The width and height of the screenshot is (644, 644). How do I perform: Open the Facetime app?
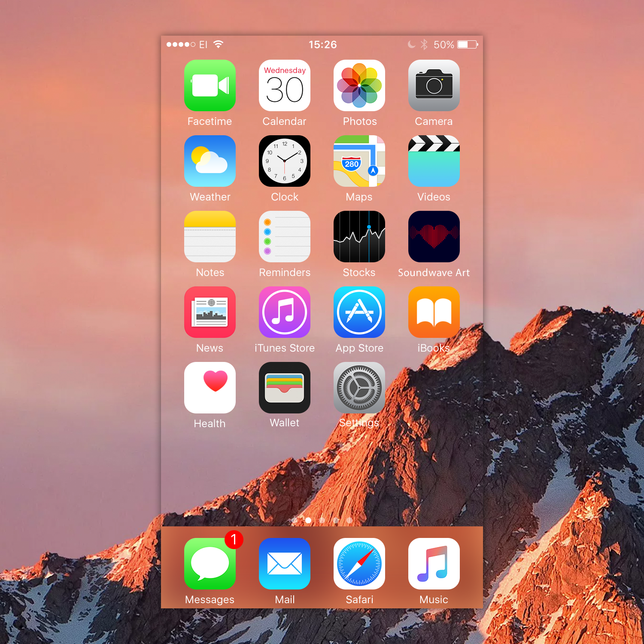(x=210, y=85)
